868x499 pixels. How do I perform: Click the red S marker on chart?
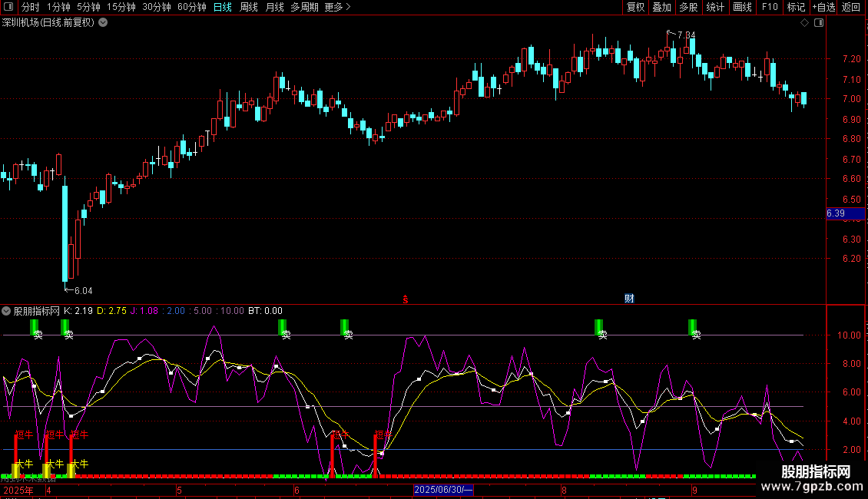[x=405, y=299]
